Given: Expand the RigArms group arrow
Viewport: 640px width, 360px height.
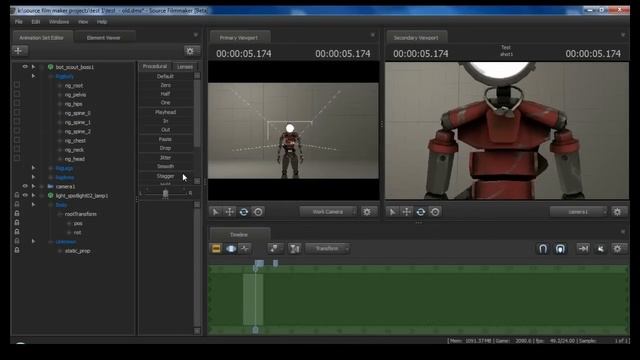Looking at the screenshot, I should point(33,177).
